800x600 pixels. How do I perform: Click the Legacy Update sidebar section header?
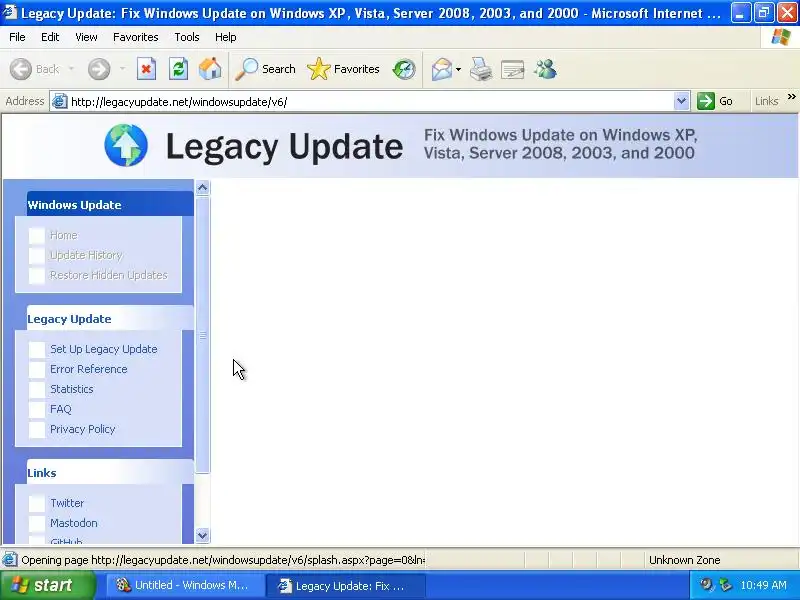click(x=110, y=318)
